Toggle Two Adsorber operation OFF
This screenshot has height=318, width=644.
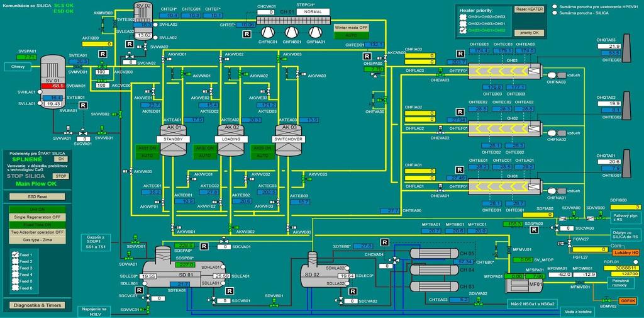click(37, 232)
